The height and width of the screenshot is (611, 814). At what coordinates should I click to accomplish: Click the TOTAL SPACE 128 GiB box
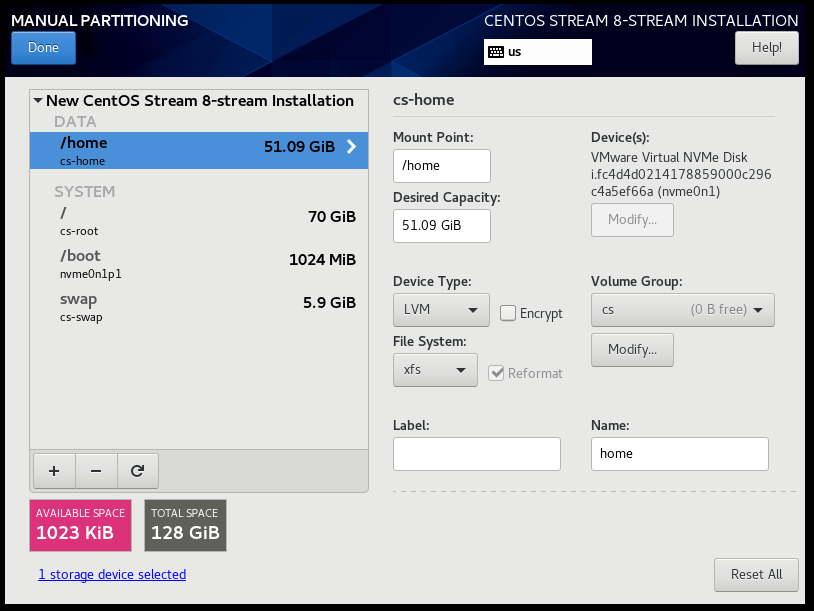(x=185, y=525)
